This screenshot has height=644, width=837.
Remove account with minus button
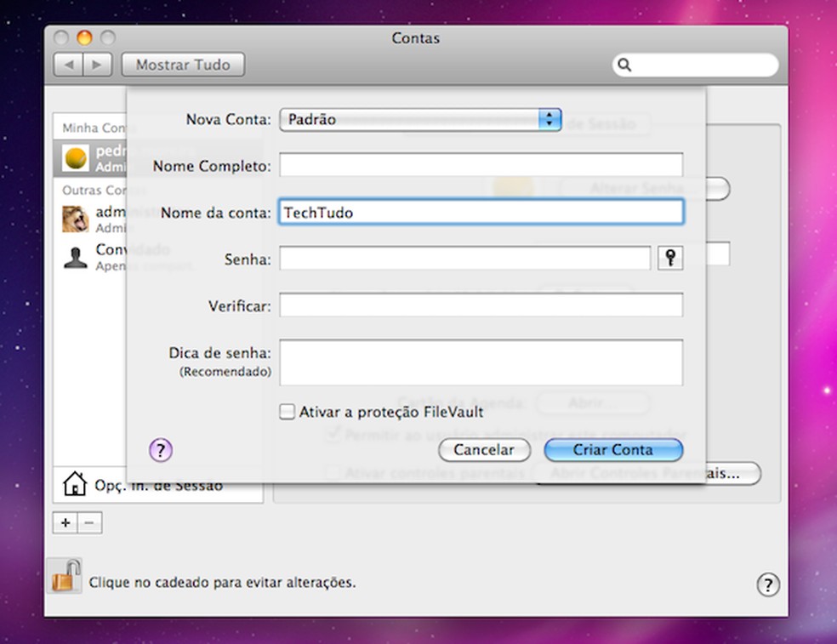[x=89, y=523]
